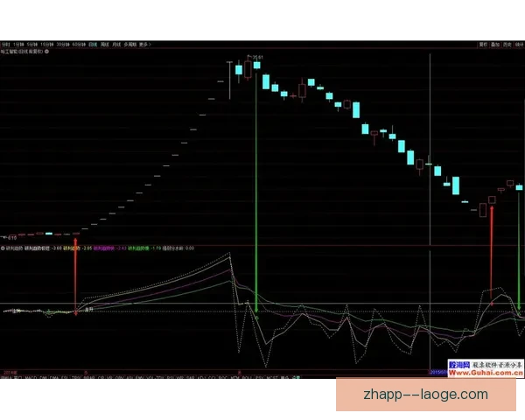Switch to the 分时 time-share tab
The image size is (525, 420).
(x=5, y=45)
